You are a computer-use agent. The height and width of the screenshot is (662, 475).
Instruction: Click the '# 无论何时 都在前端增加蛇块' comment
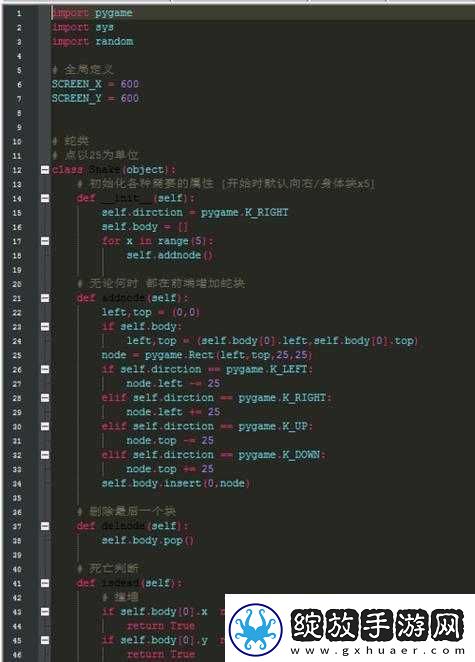[161, 283]
